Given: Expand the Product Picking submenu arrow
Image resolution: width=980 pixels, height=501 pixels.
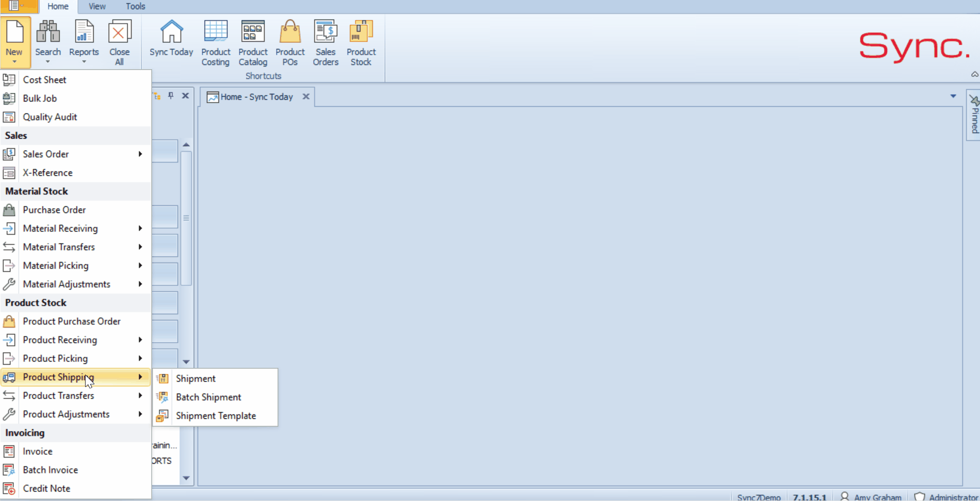Looking at the screenshot, I should click(x=140, y=358).
